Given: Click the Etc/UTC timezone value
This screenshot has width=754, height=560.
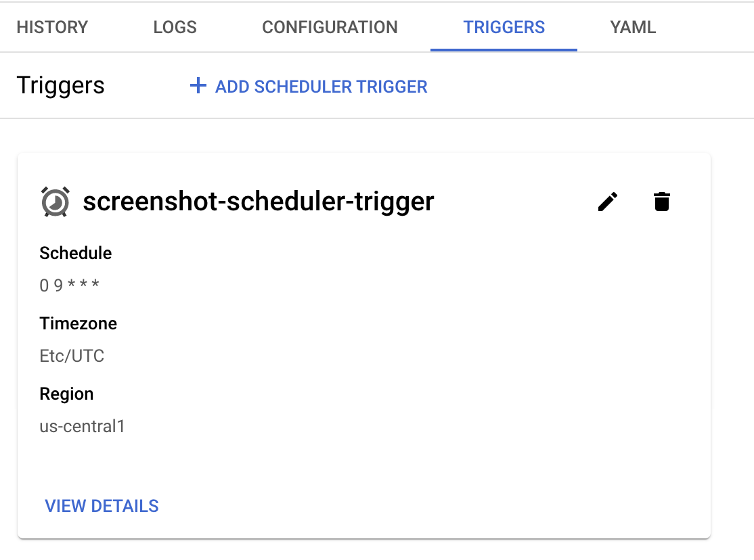Looking at the screenshot, I should coord(72,356).
